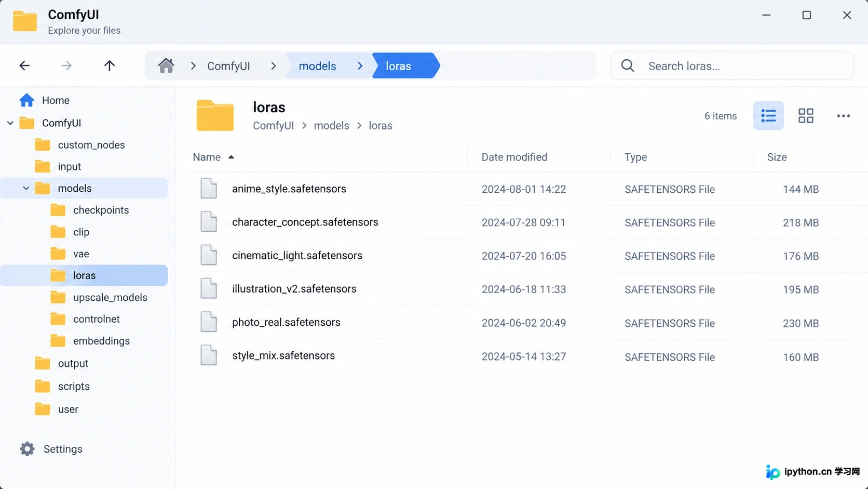868x489 pixels.
Task: Click the Name column sort arrow
Action: coord(231,157)
